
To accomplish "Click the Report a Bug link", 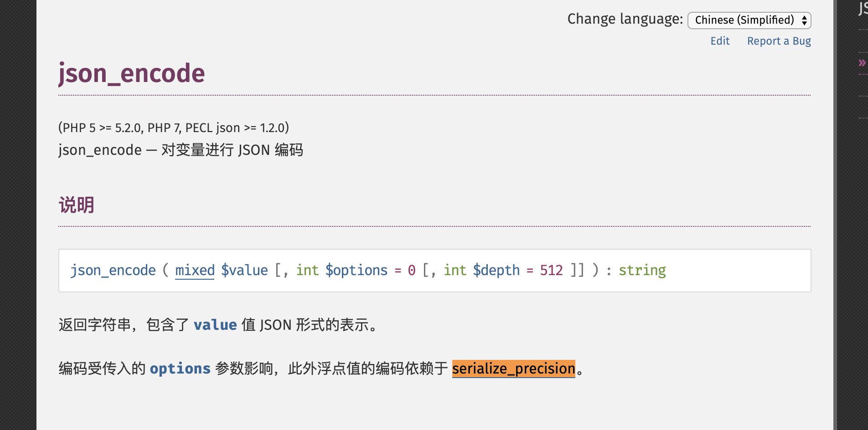I will coord(779,41).
